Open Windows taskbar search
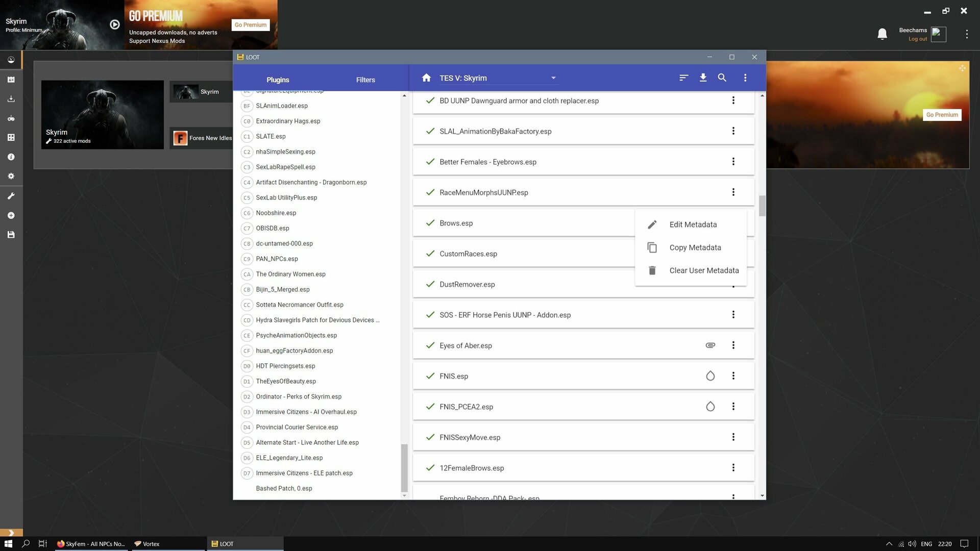The image size is (980, 551). point(26,544)
